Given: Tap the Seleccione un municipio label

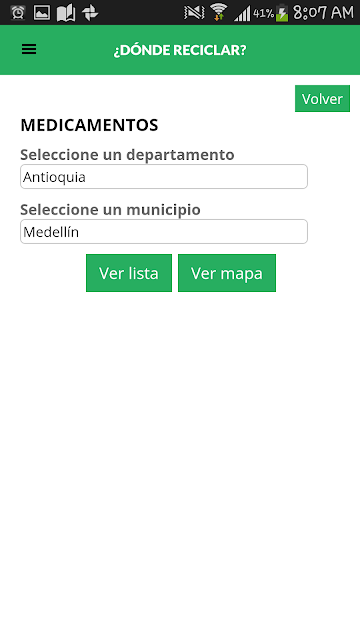Looking at the screenshot, I should (110, 210).
